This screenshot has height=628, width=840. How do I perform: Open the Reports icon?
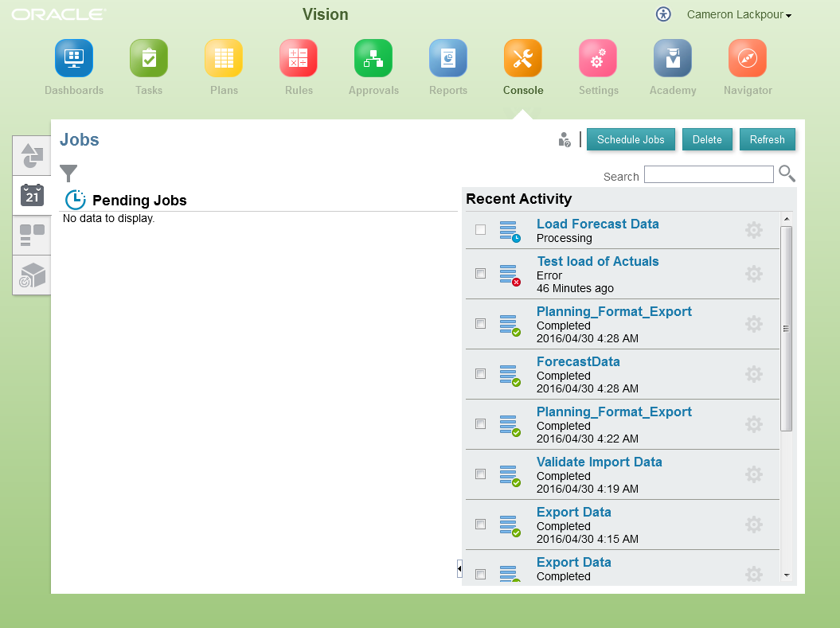coord(448,58)
